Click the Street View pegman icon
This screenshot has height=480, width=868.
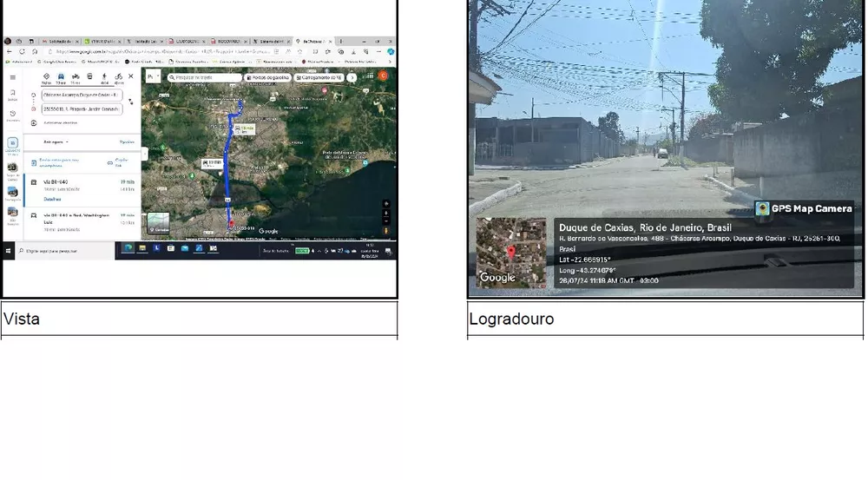click(x=386, y=230)
